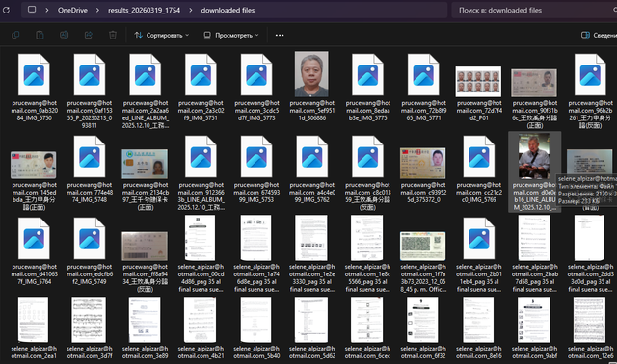Image resolution: width=617 pixels, height=364 pixels.
Task: Select document thumbnail selene_alpizar 8e16
Action: pyautogui.click(x=478, y=320)
